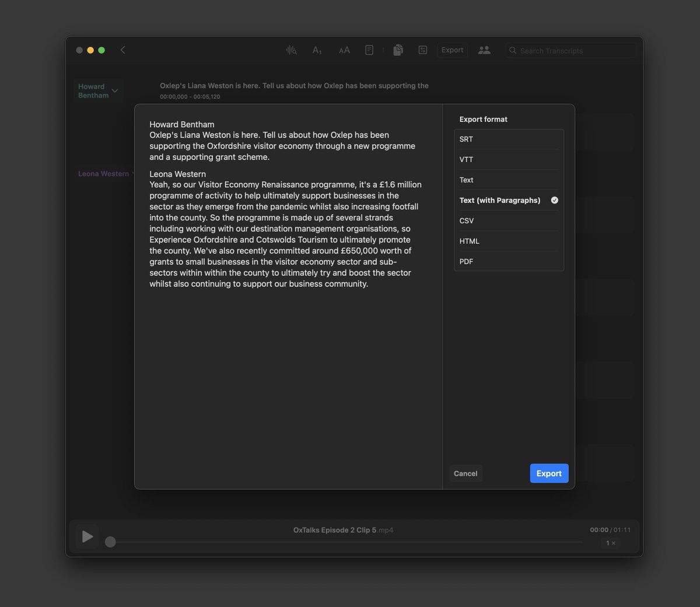The image size is (700, 607).
Task: Click the timestamp 00:00,000 - 00:05,120
Action: click(x=190, y=97)
